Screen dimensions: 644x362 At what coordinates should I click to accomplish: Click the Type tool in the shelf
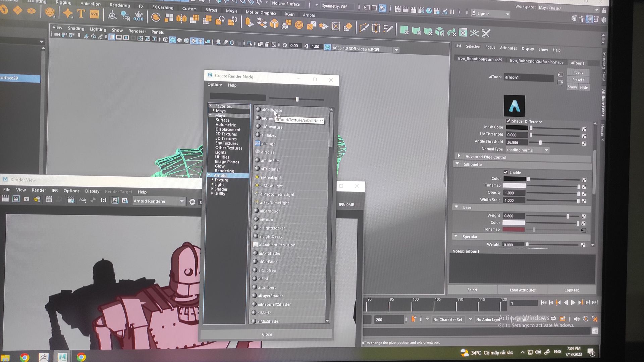81,14
